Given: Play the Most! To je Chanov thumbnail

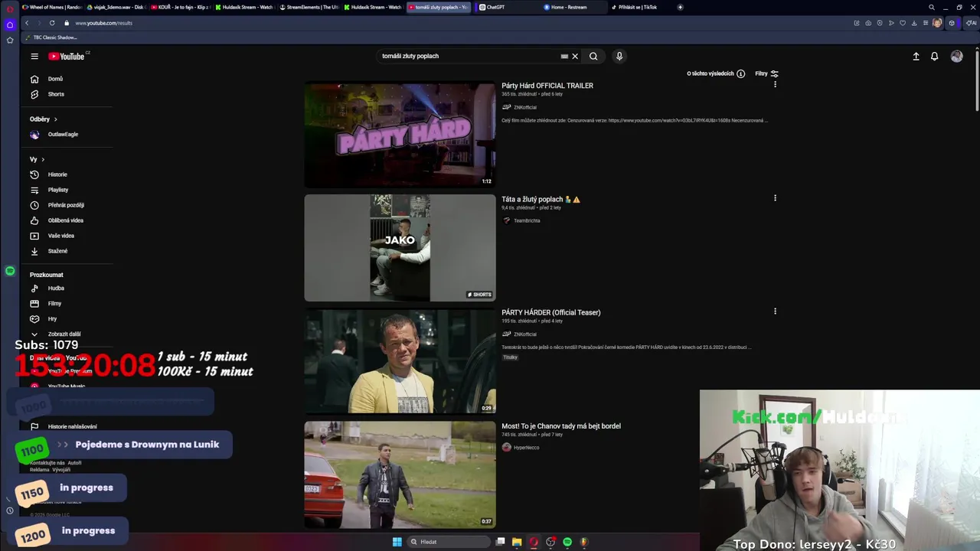Looking at the screenshot, I should [x=400, y=474].
